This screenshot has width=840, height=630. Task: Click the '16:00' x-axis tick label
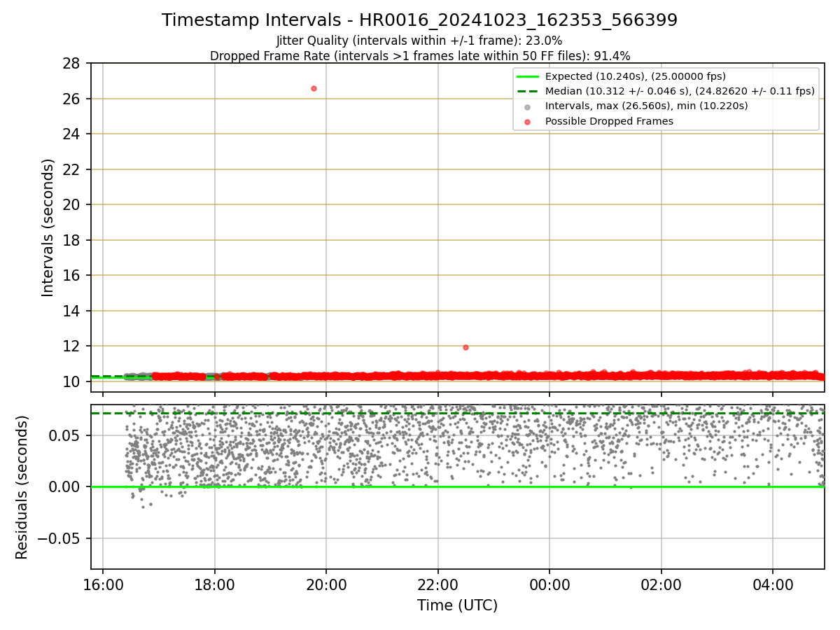pos(103,584)
